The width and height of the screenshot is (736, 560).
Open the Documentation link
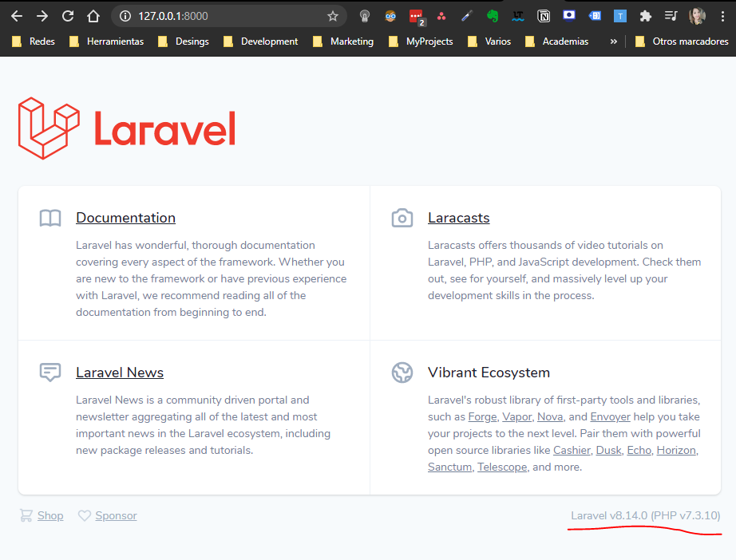(x=126, y=218)
